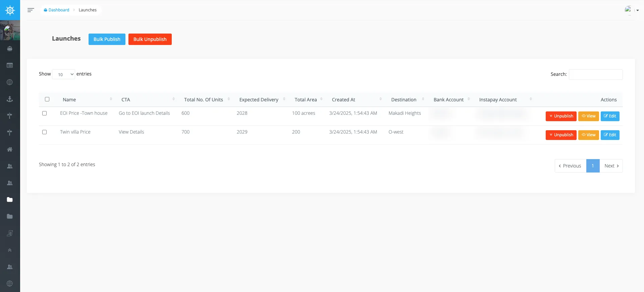Open the receipt document icon in the sidebar
The height and width of the screenshot is (292, 644).
pyautogui.click(x=10, y=233)
